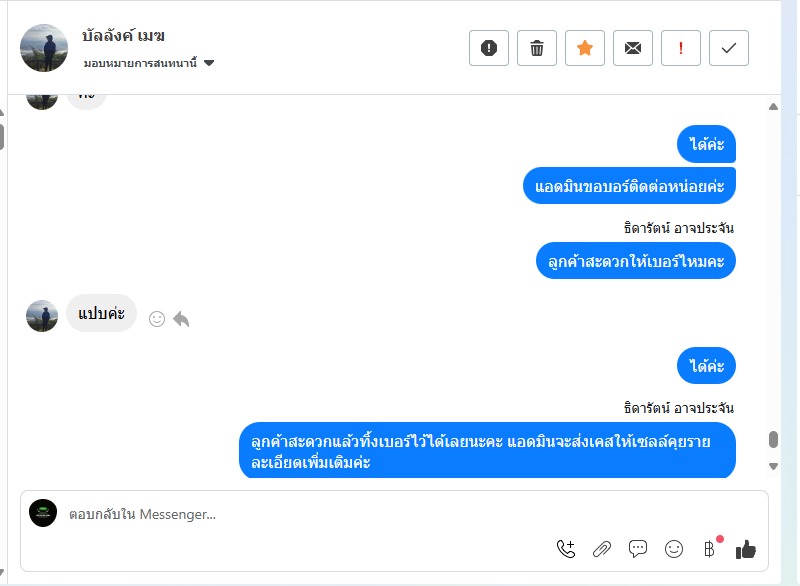Mark conversation as spam with octagon icon

click(x=489, y=48)
